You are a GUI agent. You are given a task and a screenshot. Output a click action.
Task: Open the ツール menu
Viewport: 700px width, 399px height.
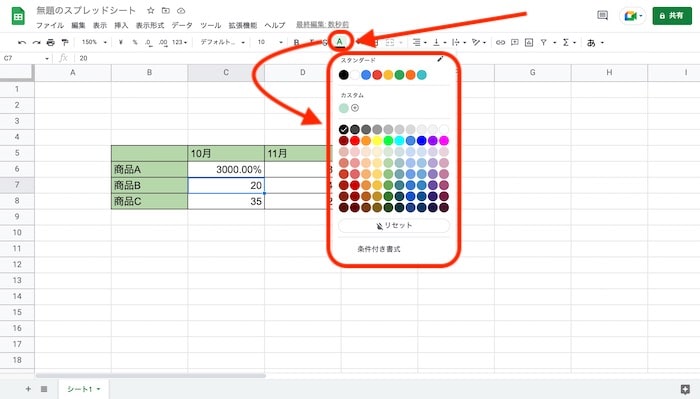(x=210, y=25)
